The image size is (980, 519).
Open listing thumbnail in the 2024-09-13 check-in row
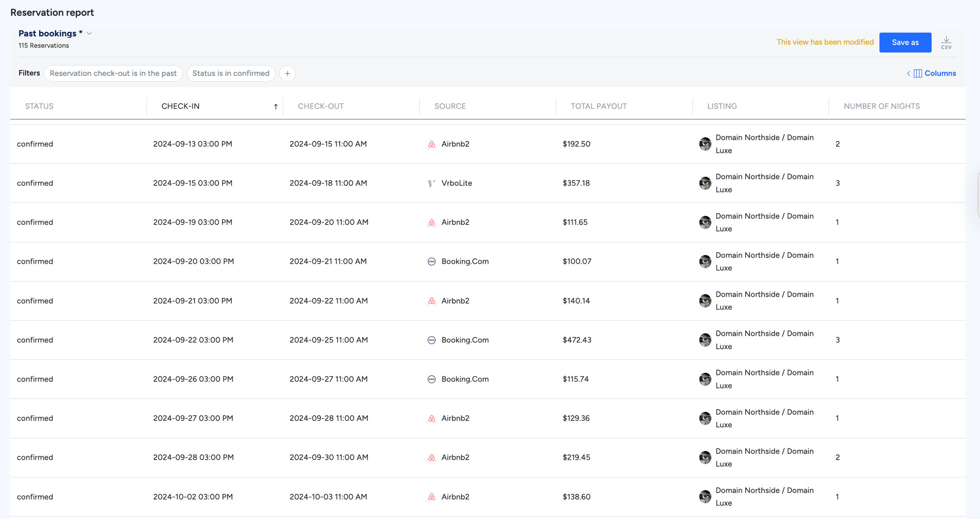point(705,144)
